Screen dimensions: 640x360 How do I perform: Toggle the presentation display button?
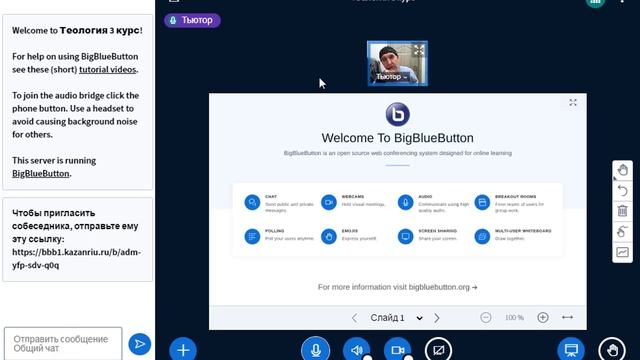(571, 350)
